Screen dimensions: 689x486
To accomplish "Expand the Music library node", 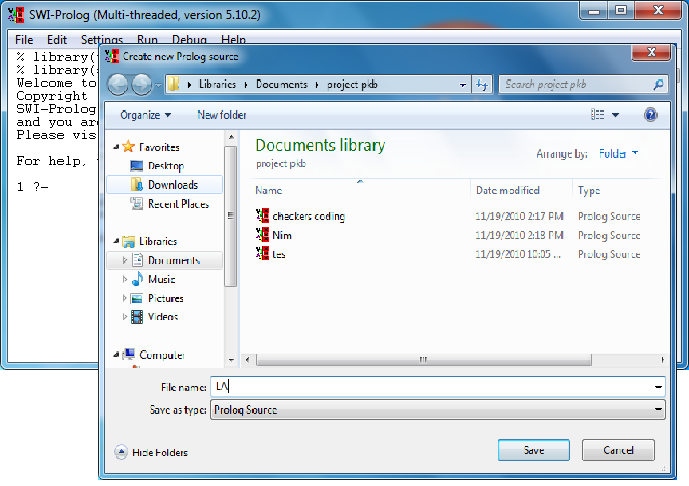I will point(124,279).
